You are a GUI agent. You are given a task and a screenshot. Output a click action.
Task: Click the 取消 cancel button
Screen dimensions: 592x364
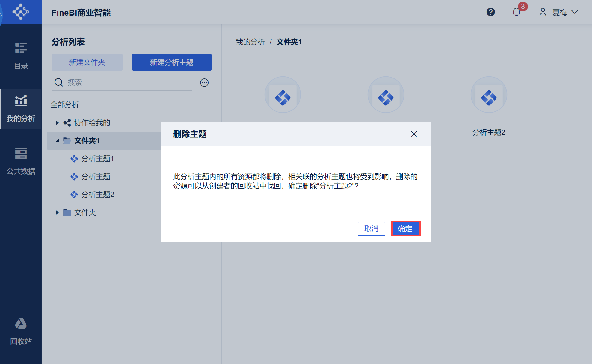click(x=371, y=229)
